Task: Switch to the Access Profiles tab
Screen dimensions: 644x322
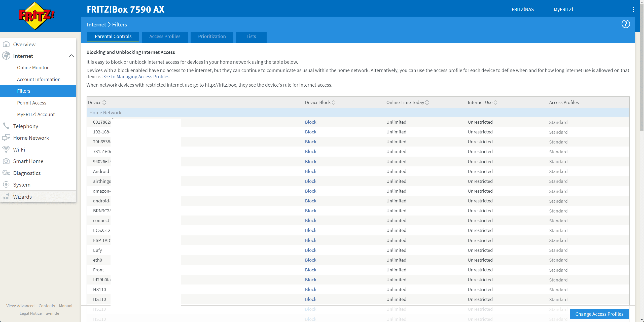Action: tap(165, 37)
